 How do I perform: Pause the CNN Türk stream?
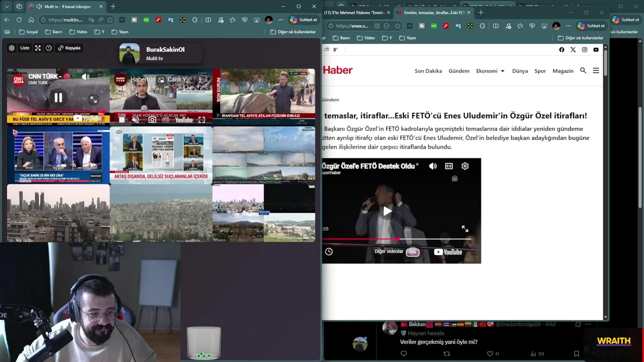click(x=58, y=98)
